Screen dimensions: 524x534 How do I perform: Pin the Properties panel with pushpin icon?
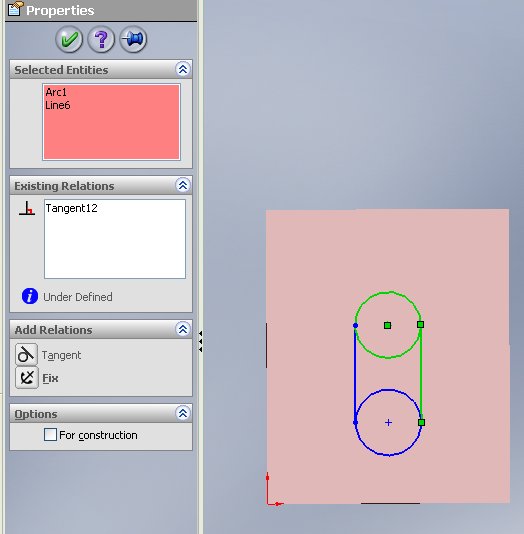[x=133, y=39]
